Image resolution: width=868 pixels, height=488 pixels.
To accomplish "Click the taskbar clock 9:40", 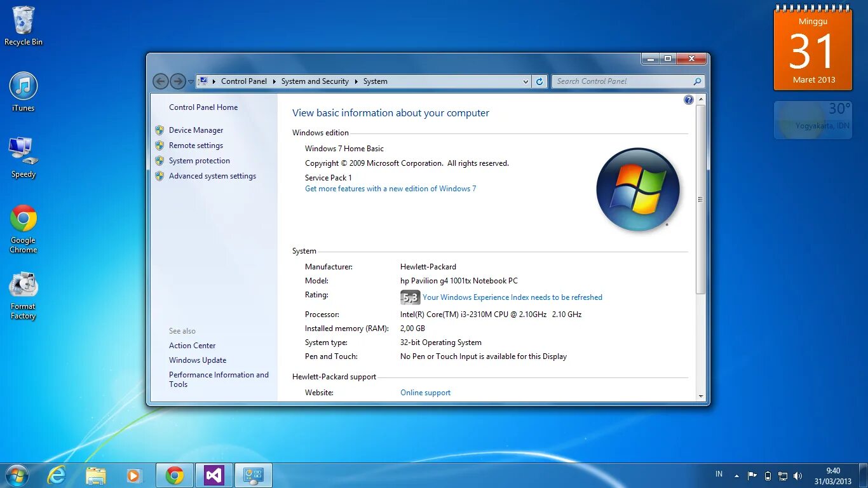I will 834,476.
